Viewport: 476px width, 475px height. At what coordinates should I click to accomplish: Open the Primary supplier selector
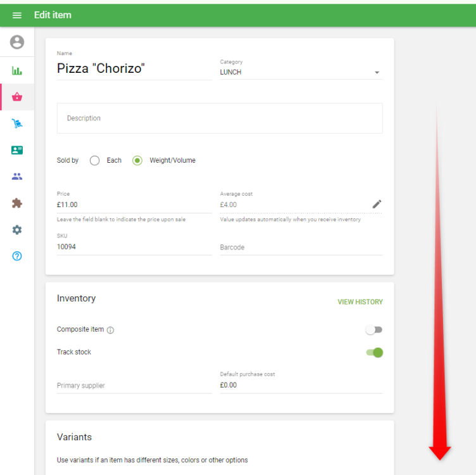(x=134, y=386)
